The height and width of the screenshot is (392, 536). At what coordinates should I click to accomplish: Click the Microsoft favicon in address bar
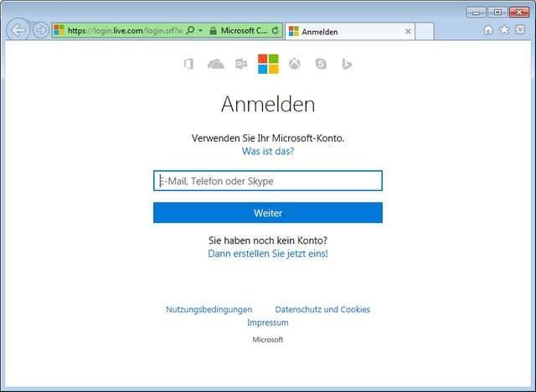pos(59,30)
